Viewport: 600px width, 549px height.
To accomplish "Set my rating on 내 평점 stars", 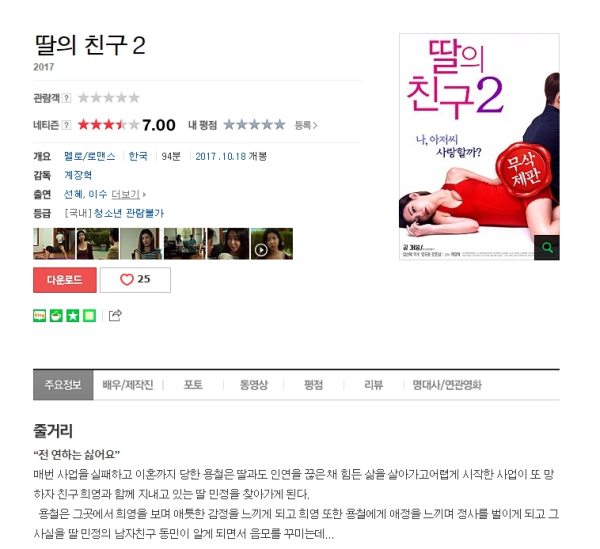I will click(x=254, y=125).
